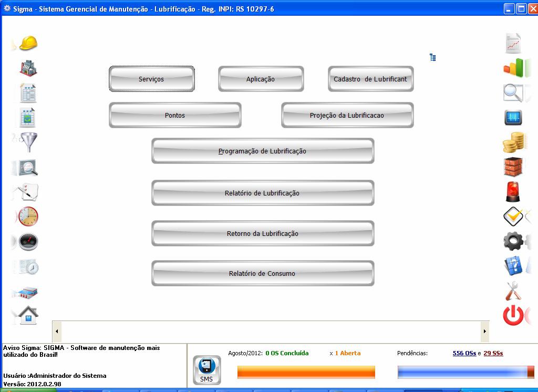Screen dimensions: 538x392
Task: Click the blue help question mark icon
Action: pos(513,266)
